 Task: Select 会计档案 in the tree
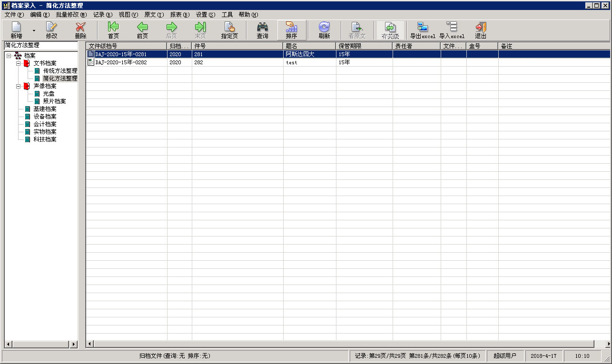[x=45, y=124]
